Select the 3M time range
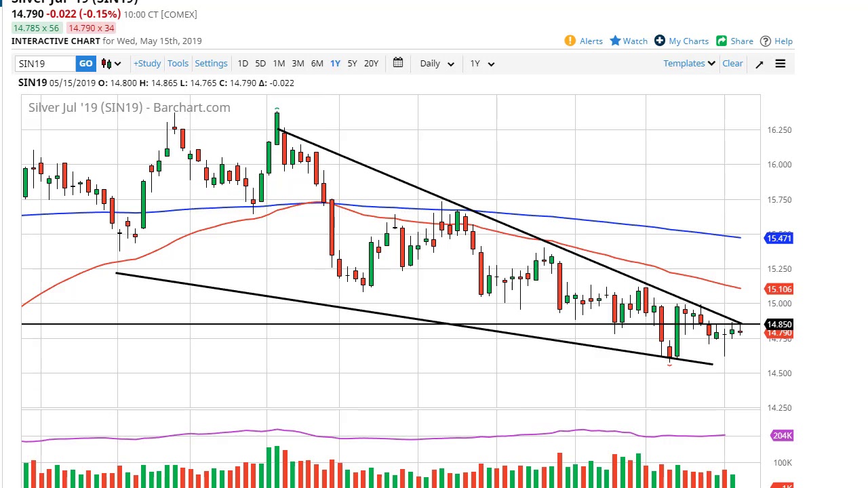 click(x=298, y=64)
